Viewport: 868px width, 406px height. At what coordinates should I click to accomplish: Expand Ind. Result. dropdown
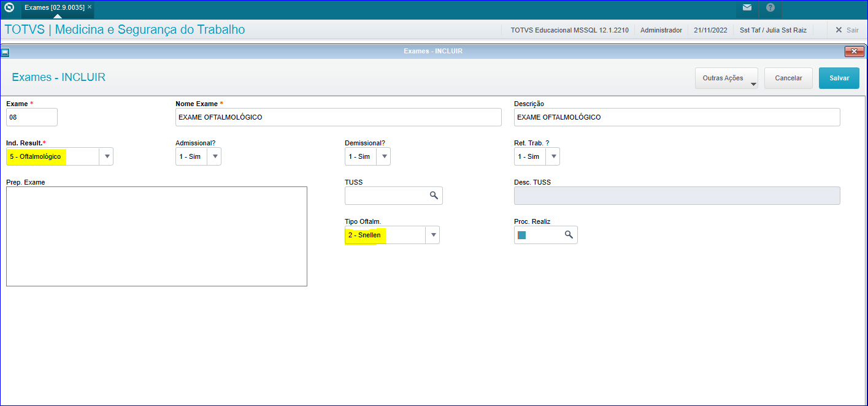pyautogui.click(x=107, y=156)
